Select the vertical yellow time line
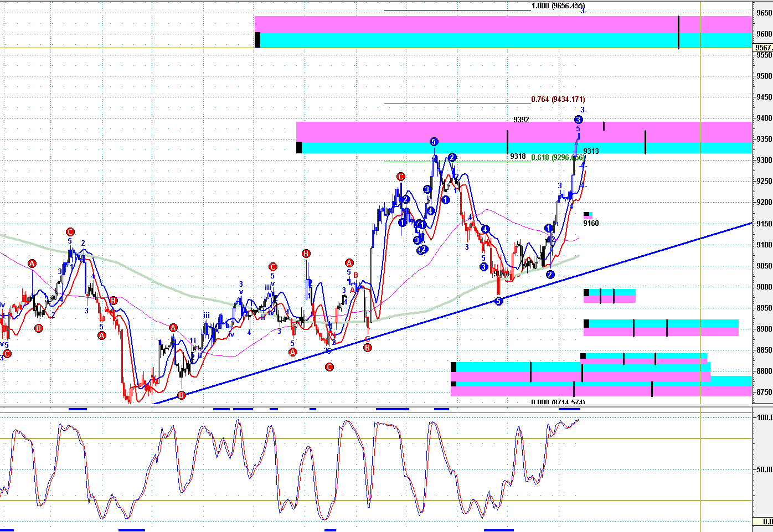 tap(700, 266)
